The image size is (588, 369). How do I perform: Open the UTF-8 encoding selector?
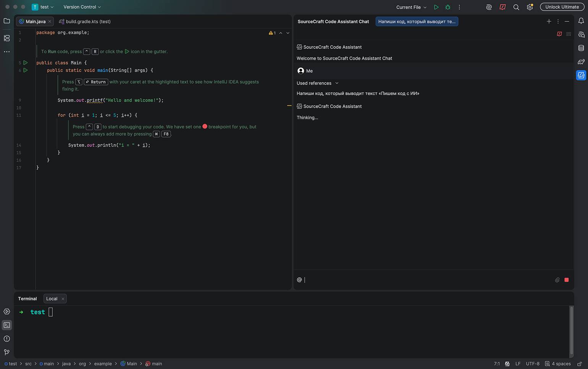click(533, 364)
